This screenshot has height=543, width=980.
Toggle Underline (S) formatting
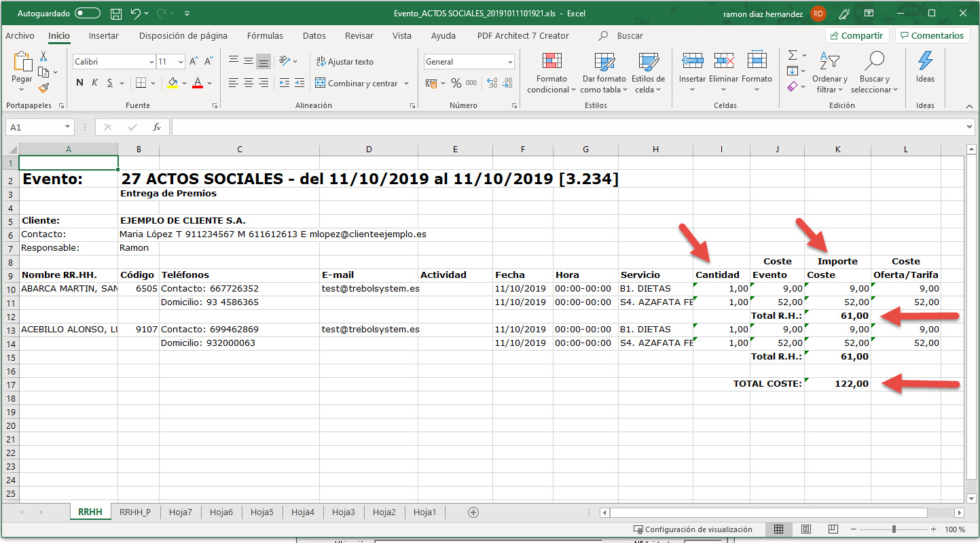[x=110, y=83]
